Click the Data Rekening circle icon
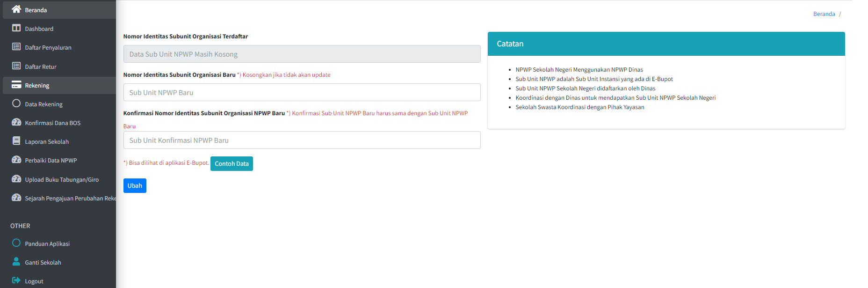868x288 pixels. pos(16,103)
